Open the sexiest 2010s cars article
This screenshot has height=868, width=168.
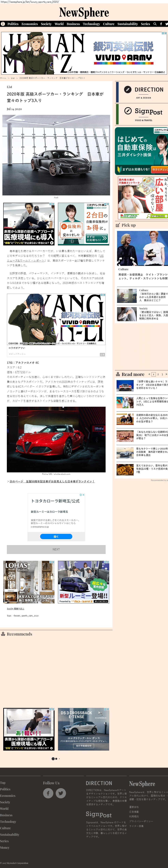(152, 452)
